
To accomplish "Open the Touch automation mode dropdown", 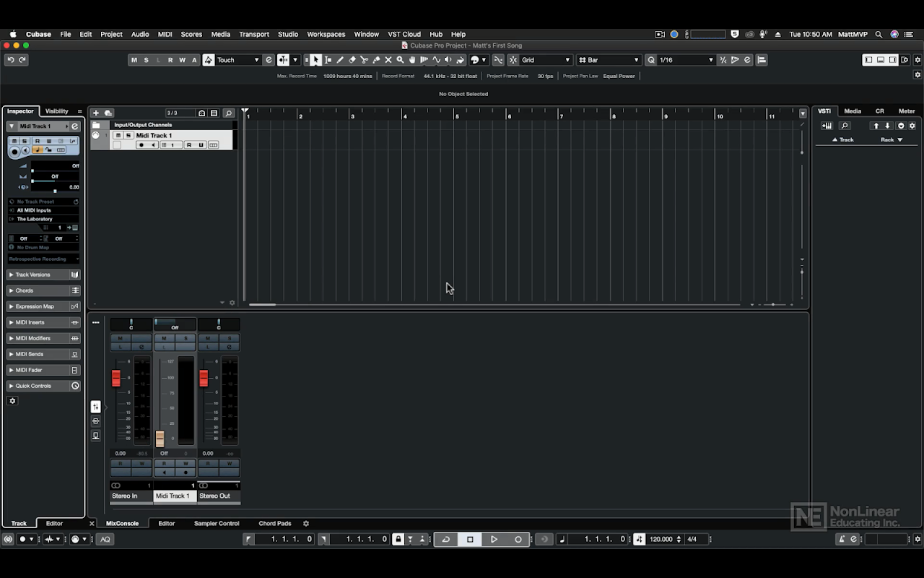I will tap(237, 60).
